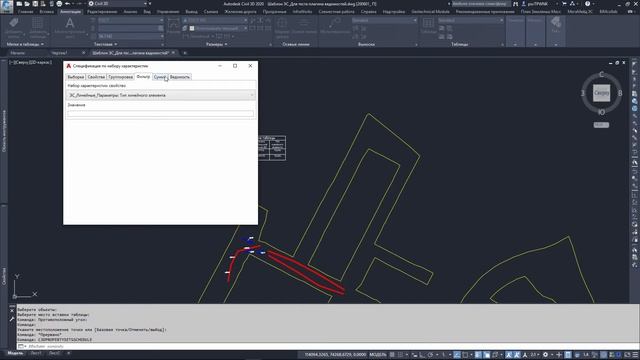Screen dimensions: 640x360
Task: Click the coordinates readout in status bar
Action: 336,355
